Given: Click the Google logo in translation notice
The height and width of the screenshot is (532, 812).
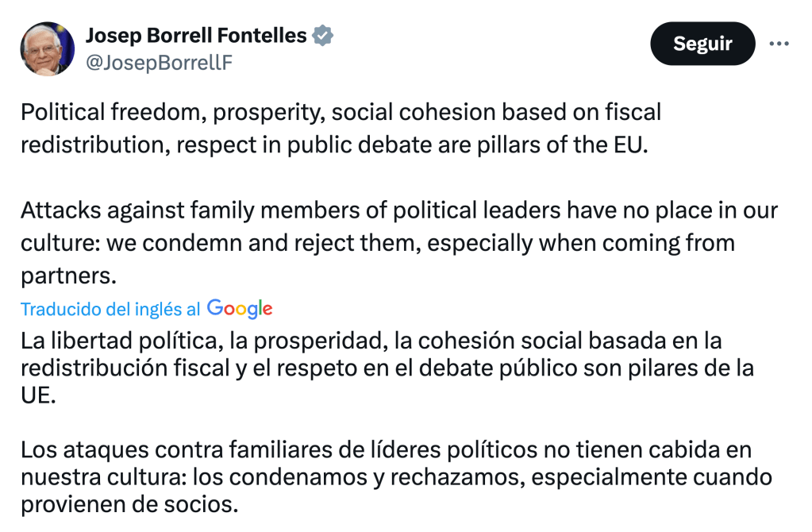Looking at the screenshot, I should click(240, 308).
